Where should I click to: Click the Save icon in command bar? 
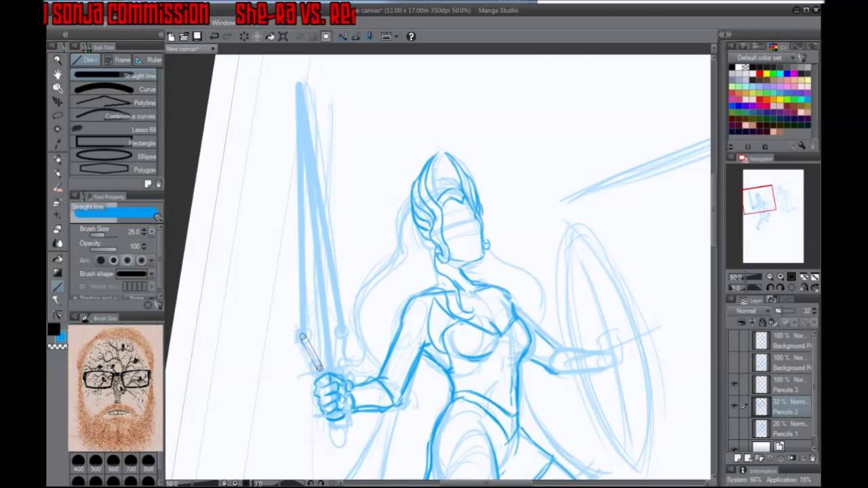point(197,37)
